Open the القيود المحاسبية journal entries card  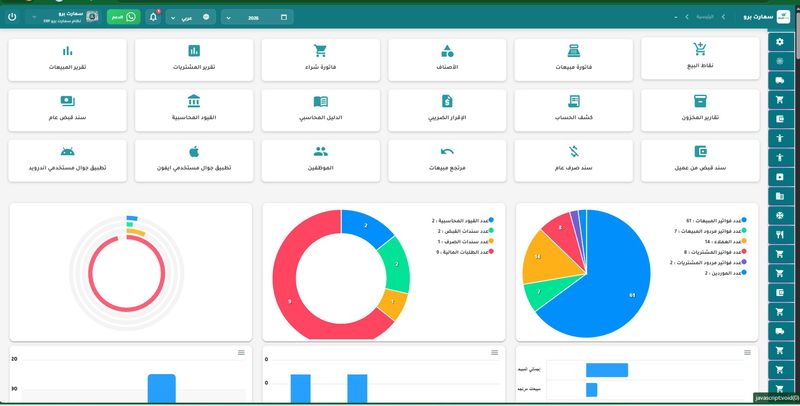coord(194,110)
